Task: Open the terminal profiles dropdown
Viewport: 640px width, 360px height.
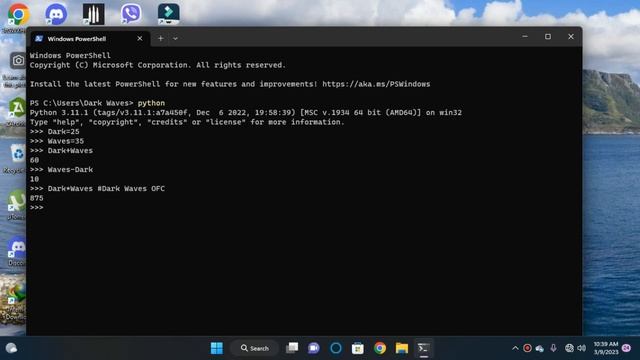Action: click(x=175, y=38)
